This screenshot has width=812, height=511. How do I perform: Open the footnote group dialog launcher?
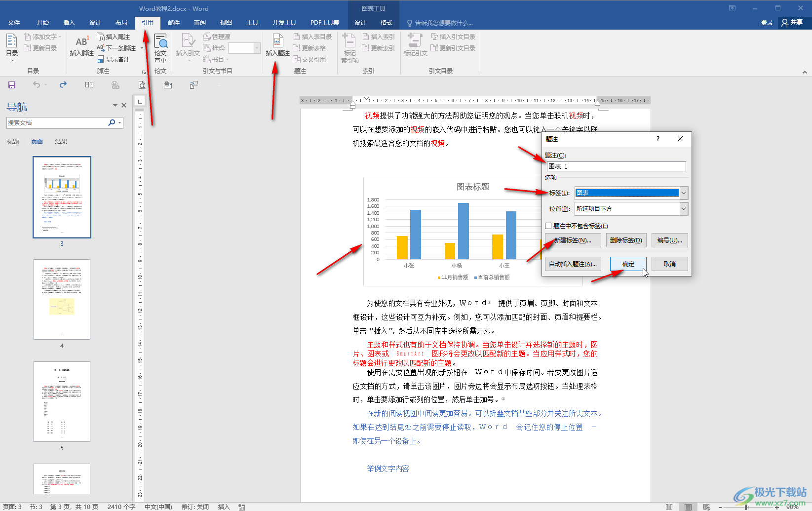point(144,72)
